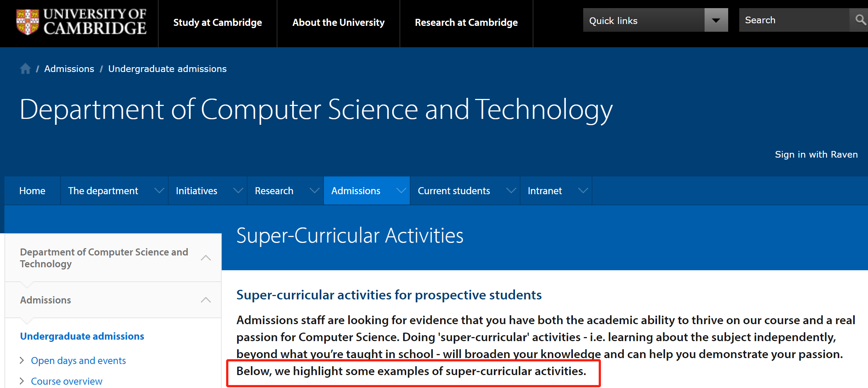Click the home icon in breadcrumb
868x388 pixels.
point(25,69)
